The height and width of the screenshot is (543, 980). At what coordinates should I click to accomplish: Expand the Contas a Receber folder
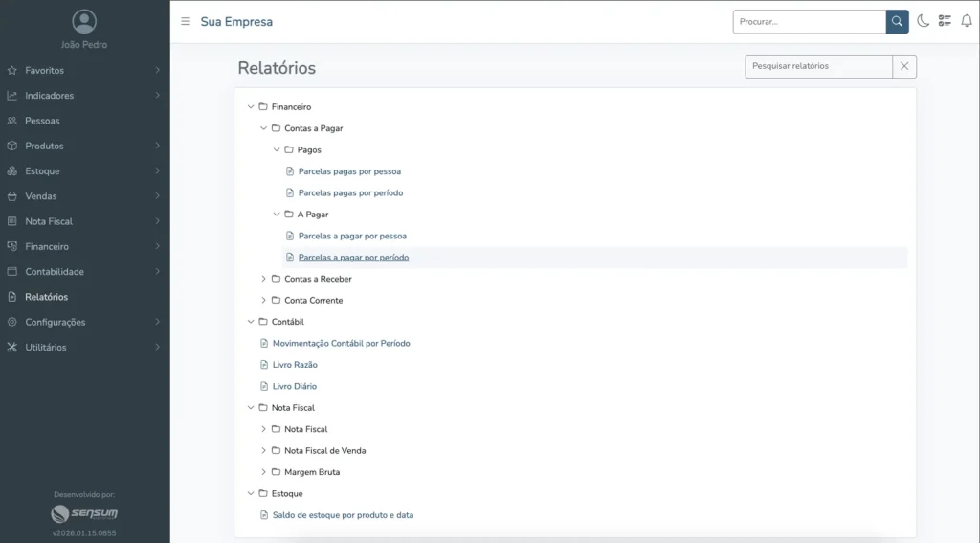[x=264, y=279]
